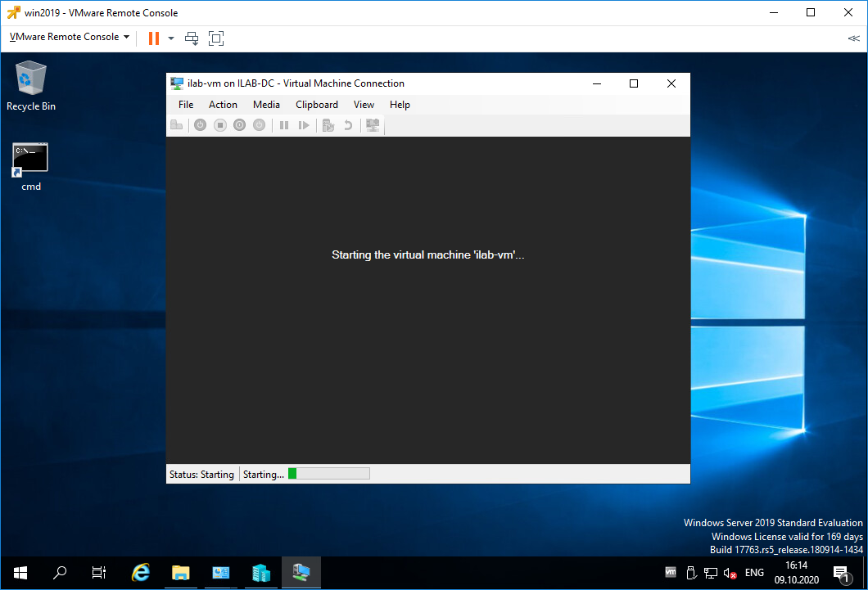Open the Help menu

[x=400, y=105]
